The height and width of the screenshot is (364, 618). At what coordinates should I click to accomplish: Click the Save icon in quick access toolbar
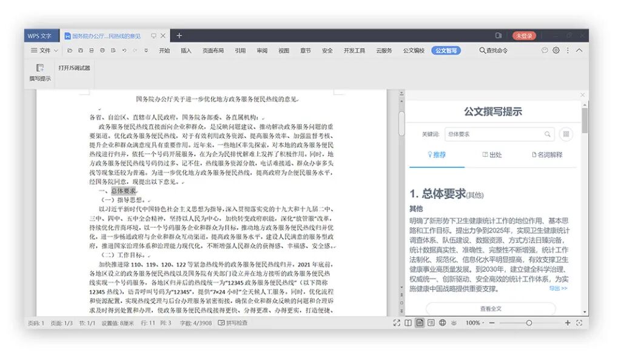tap(81, 50)
